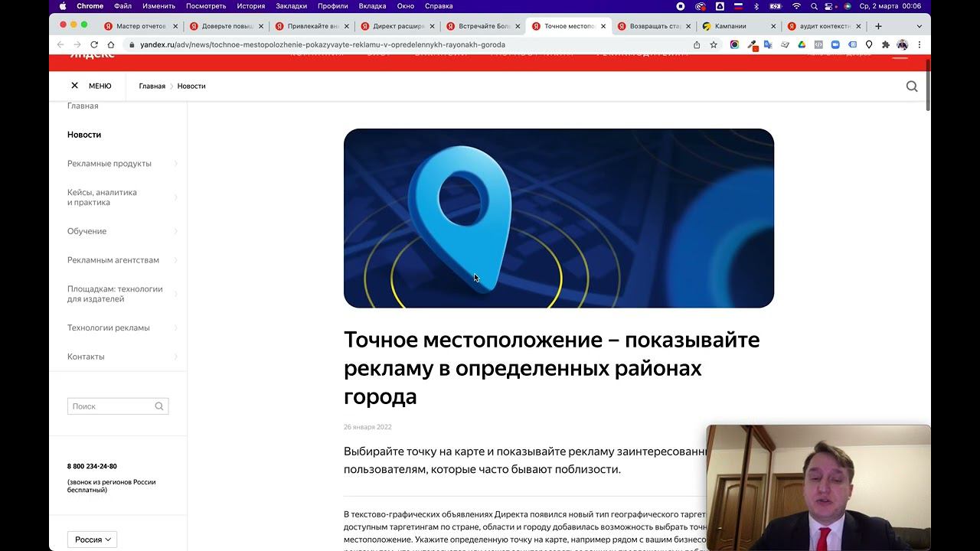
Task: Show Wi-Fi status in the menu bar
Action: [796, 6]
